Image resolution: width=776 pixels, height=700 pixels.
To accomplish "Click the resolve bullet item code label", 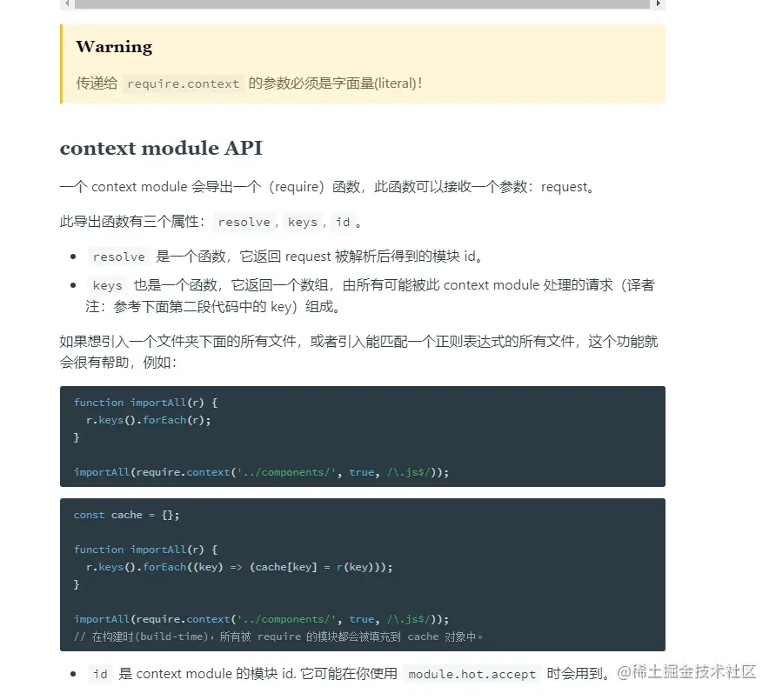I will tap(118, 257).
